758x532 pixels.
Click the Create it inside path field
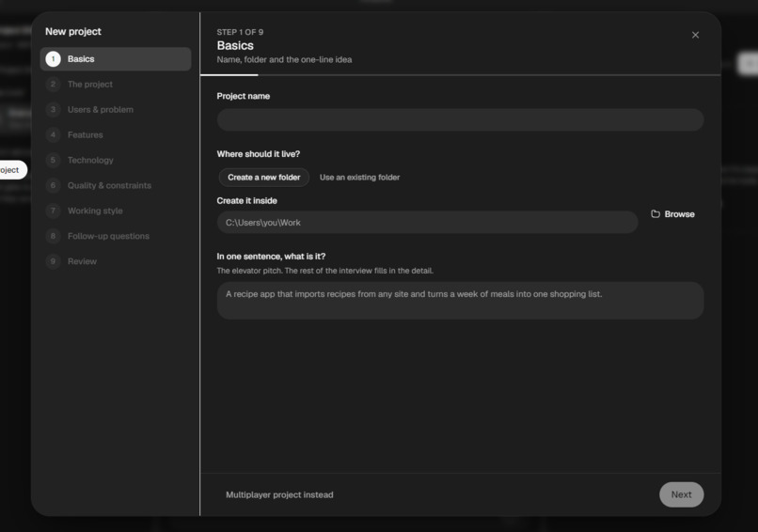coord(427,222)
